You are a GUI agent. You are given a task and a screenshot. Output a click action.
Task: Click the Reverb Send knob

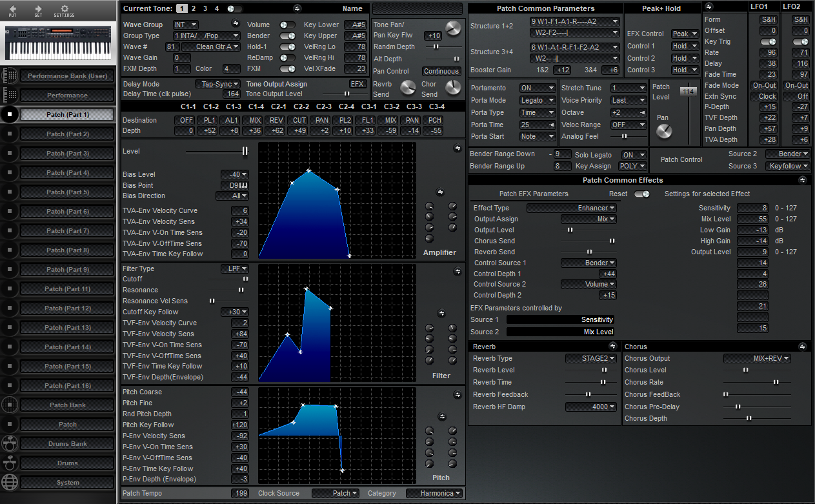tap(408, 88)
